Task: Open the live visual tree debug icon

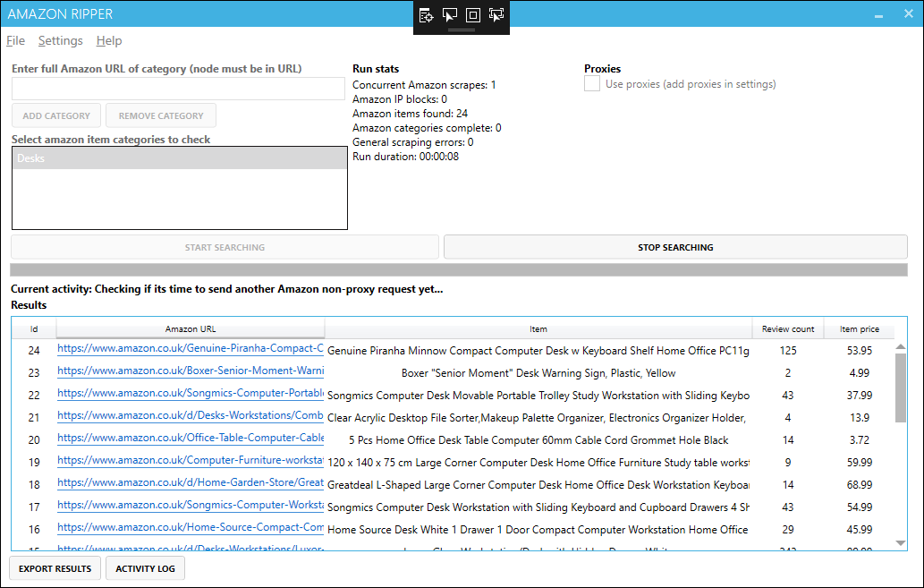Action: point(426,15)
